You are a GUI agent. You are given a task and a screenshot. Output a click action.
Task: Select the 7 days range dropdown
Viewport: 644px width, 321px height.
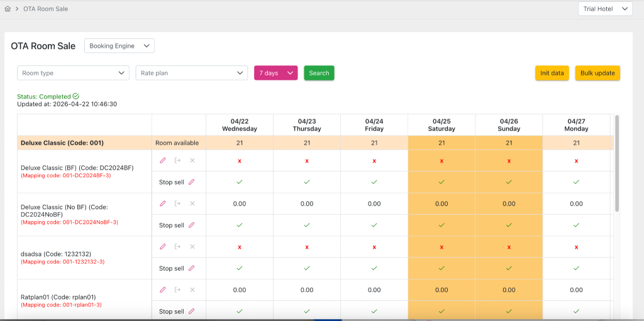275,73
